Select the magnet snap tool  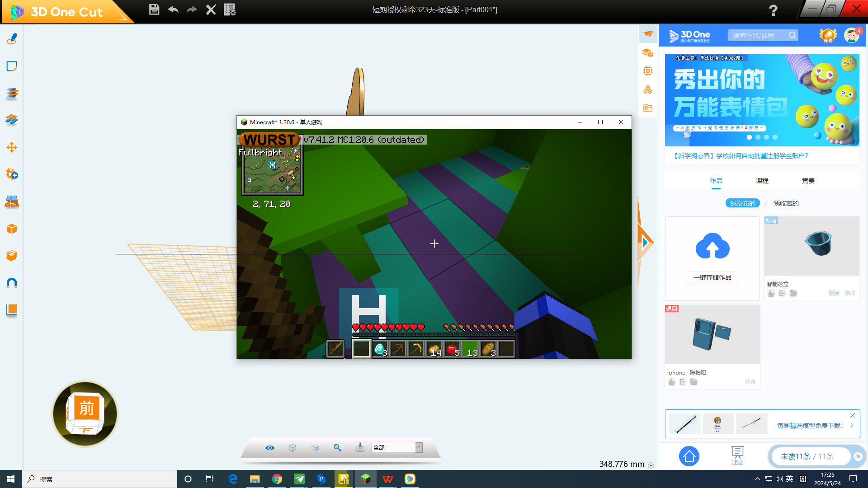(12, 283)
